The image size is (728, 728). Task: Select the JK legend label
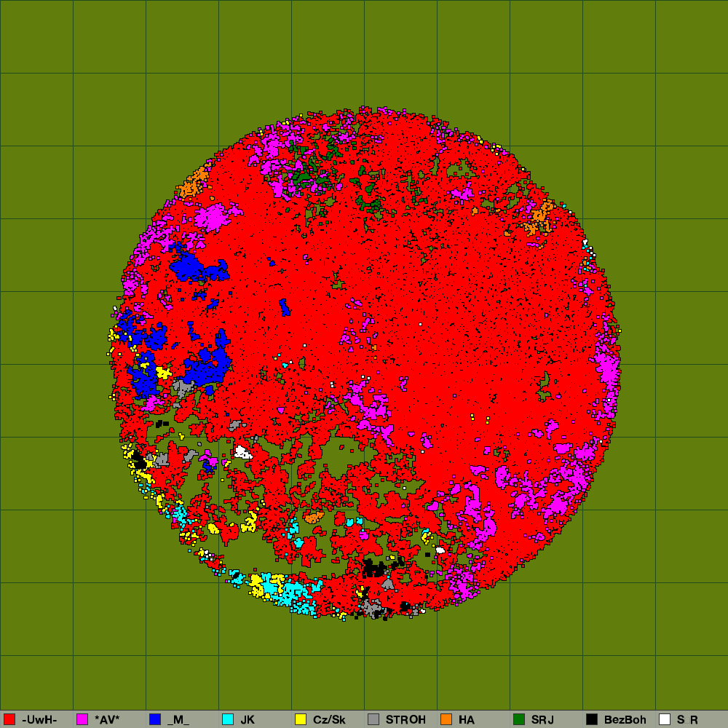click(x=248, y=720)
